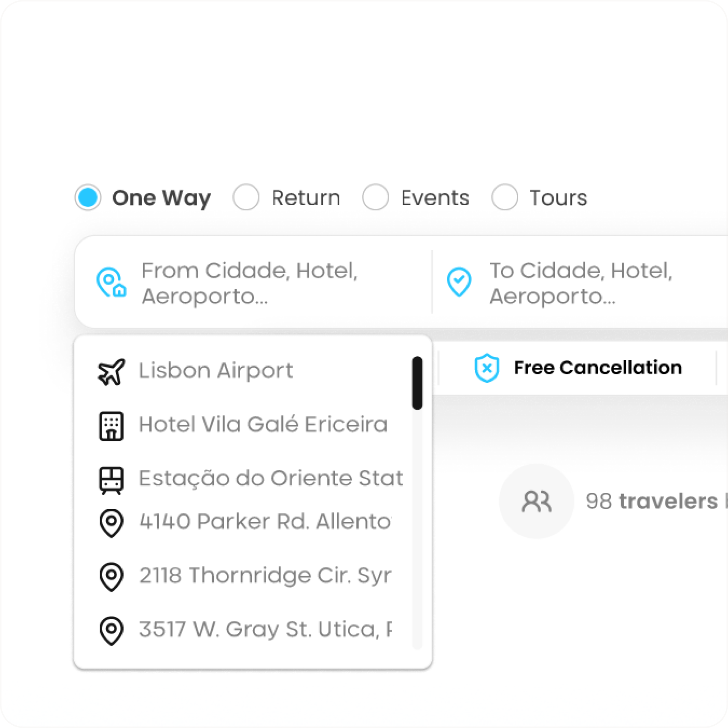Choose the Events radio button
The image size is (728, 728).
pos(375,197)
